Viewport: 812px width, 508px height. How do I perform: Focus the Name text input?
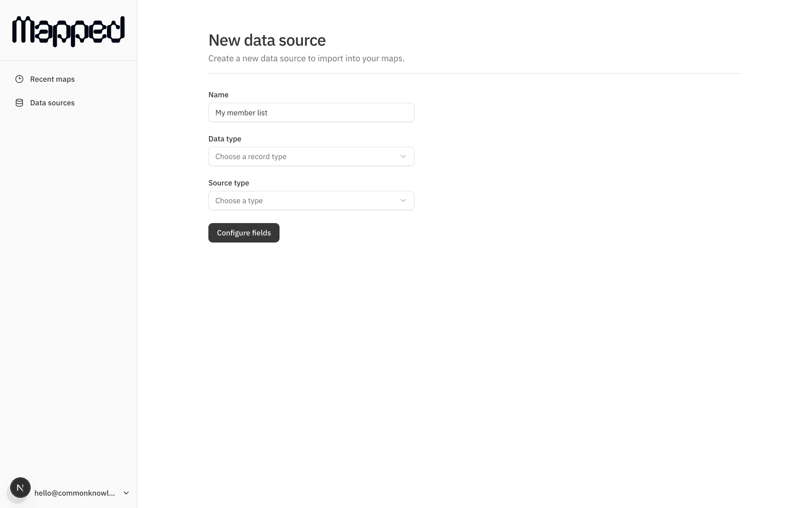311,113
